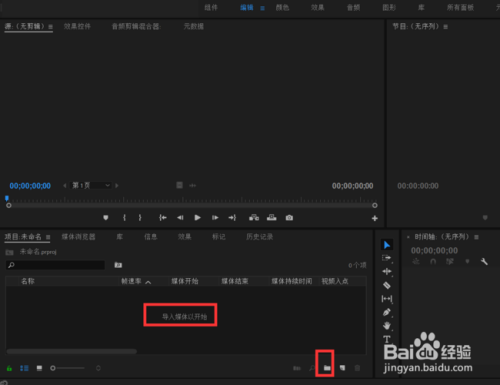
Task: Toggle the green project write lock
Action: click(x=9, y=368)
